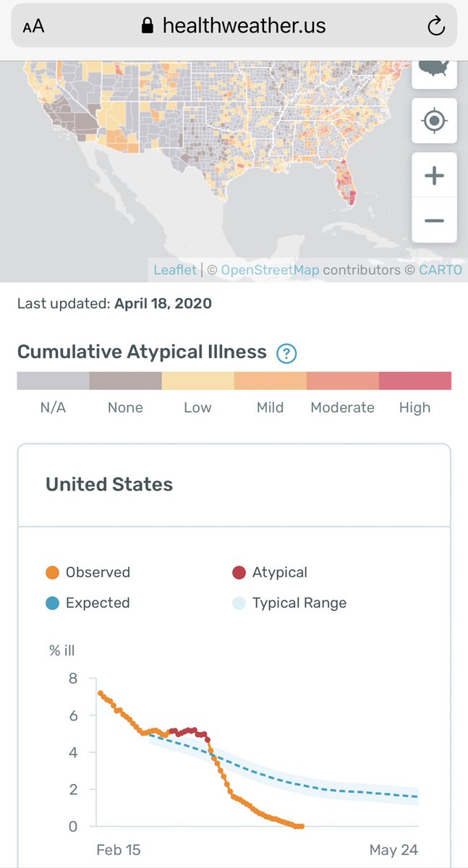Toggle the Atypical series in legend

click(270, 572)
